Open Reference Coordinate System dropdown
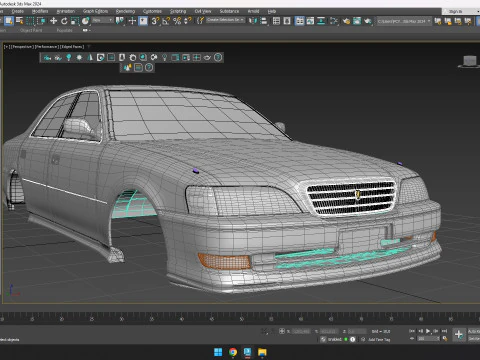This screenshot has height=360, width=480. click(x=103, y=21)
